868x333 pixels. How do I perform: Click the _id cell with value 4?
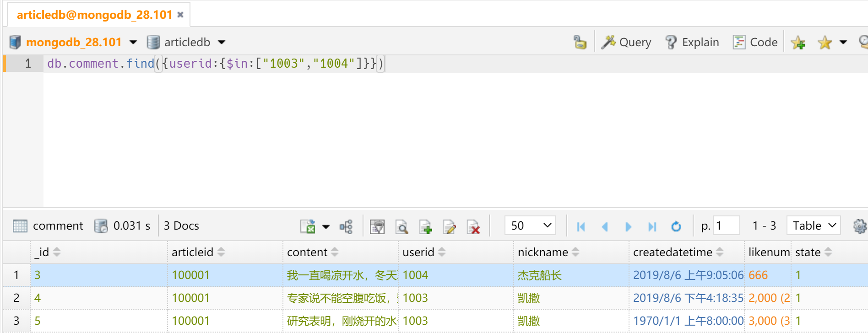point(99,298)
